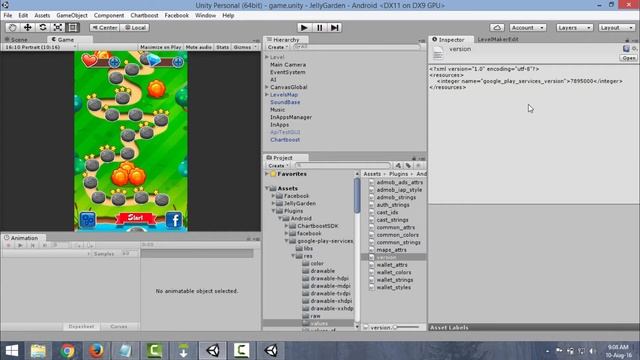Screen dimensions: 640x360
Task: Collapse the google-play-services folder
Action: 287,241
